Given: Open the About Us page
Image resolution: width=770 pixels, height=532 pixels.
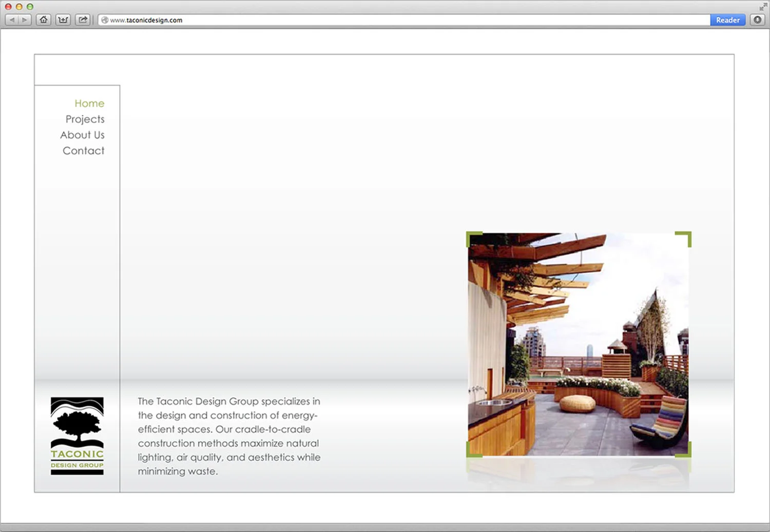Looking at the screenshot, I should (82, 135).
